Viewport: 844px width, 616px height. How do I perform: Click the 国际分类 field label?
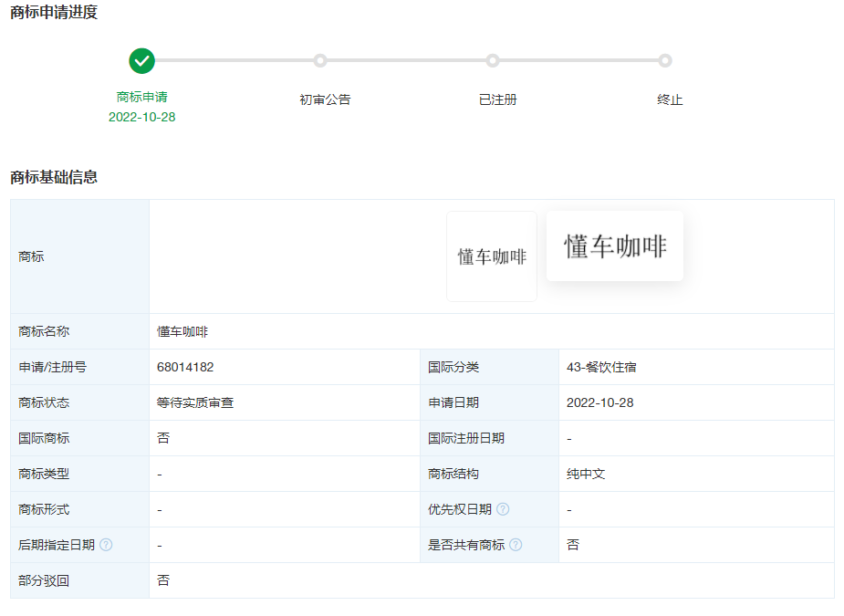(453, 367)
